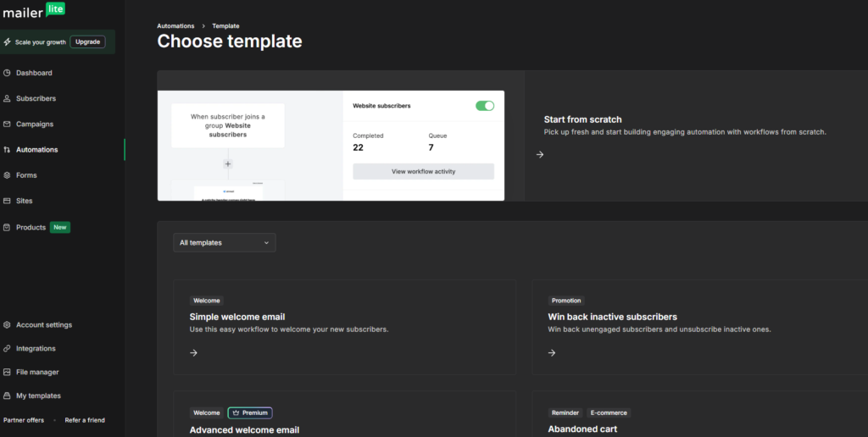Click the Upgrade button
The image size is (868, 437).
click(x=87, y=42)
